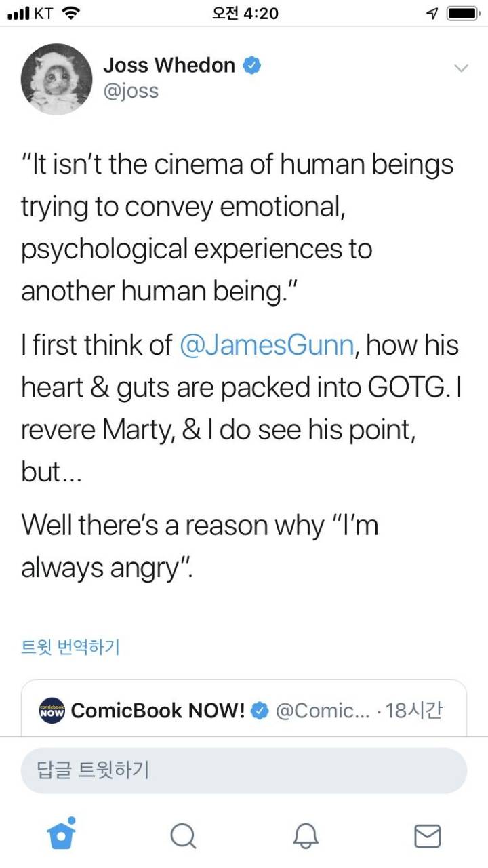Go to the Home tab
Screen dimensions: 488x868
coord(61,835)
